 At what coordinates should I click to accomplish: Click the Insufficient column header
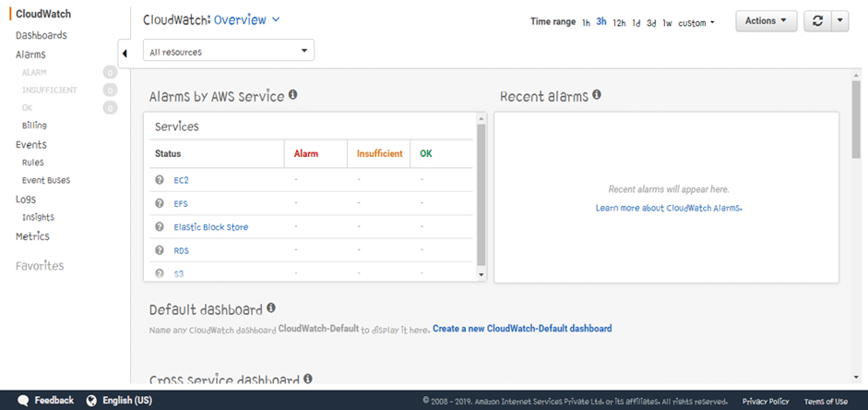pyautogui.click(x=379, y=154)
